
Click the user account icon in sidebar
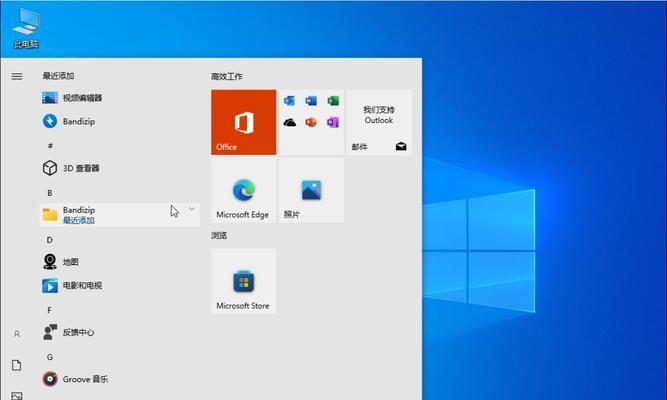point(17,334)
